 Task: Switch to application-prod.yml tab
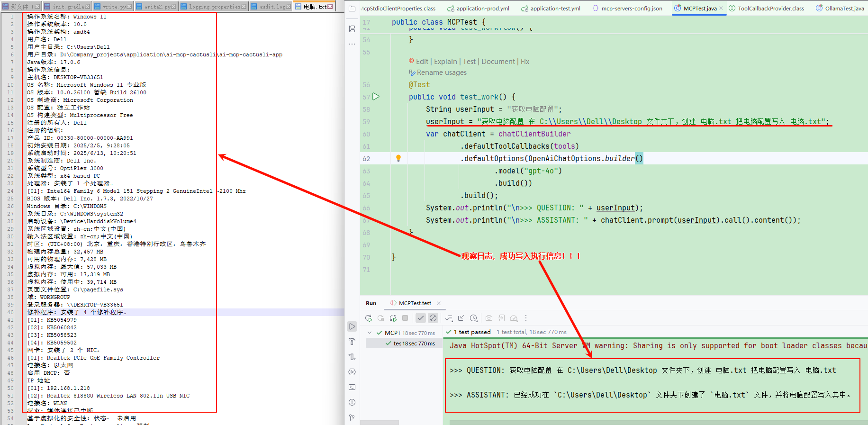click(479, 9)
